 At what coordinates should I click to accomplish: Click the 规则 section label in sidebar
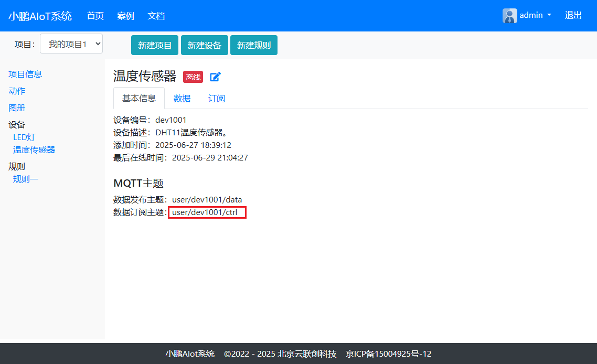pos(17,166)
